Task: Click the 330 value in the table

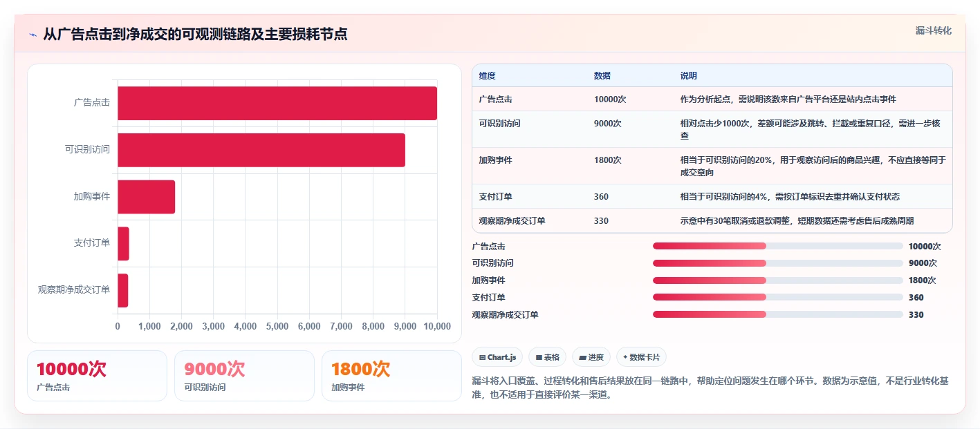Action: [601, 221]
